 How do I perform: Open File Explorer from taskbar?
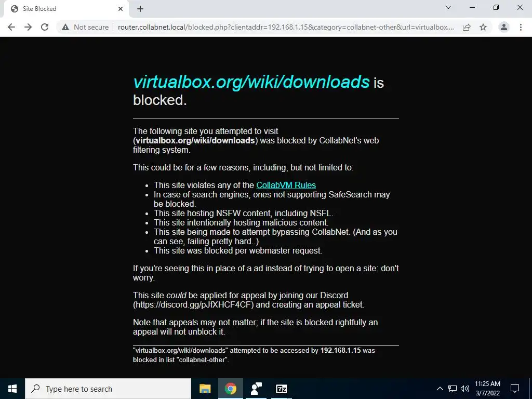(205, 389)
